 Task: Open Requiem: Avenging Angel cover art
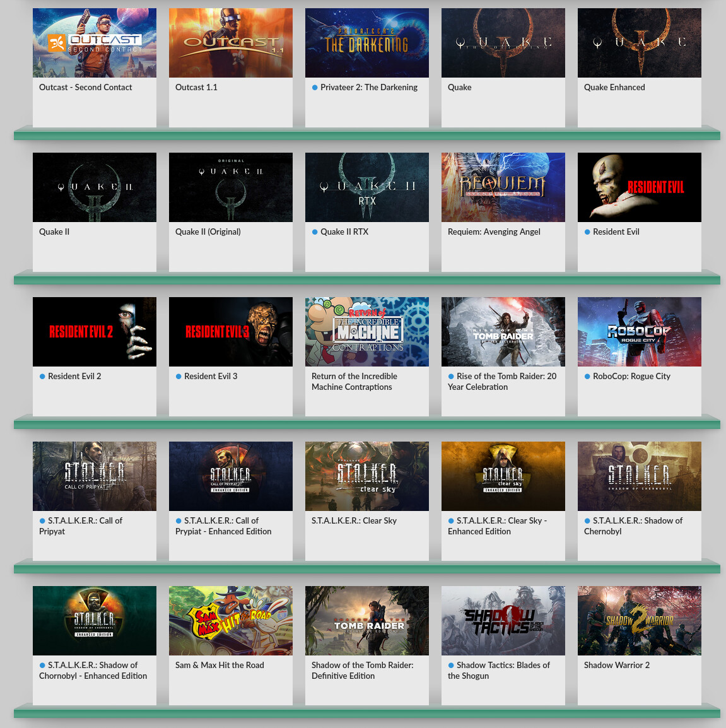(503, 187)
